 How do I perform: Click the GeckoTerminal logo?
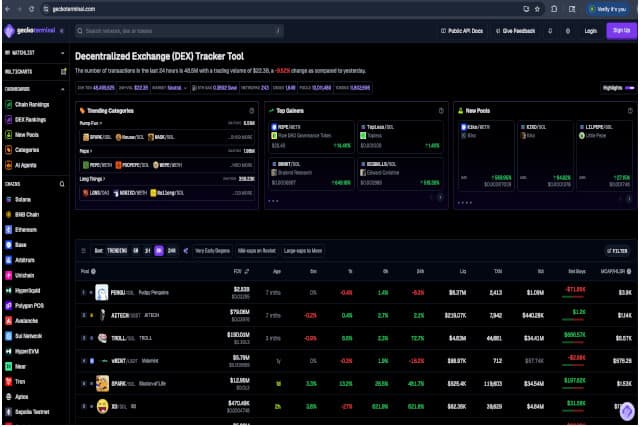tap(31, 31)
